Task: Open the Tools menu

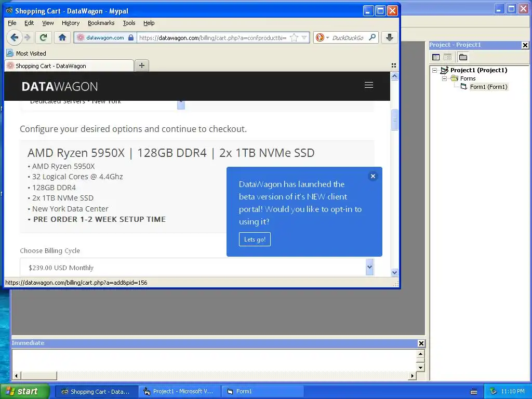Action: tap(129, 23)
